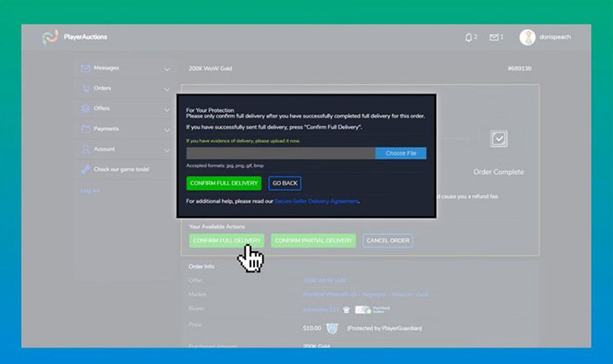
Task: Click the Choose File upload button
Action: [401, 153]
